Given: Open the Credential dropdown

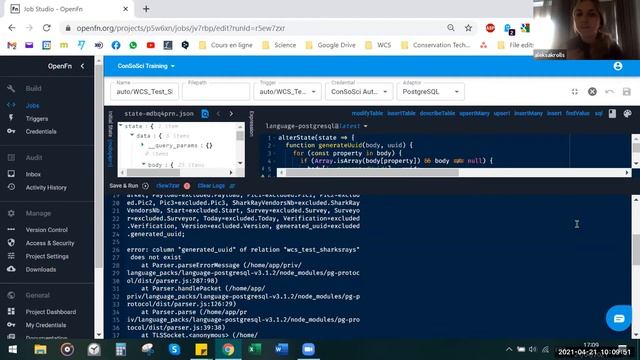Looking at the screenshot, I should (x=359, y=92).
